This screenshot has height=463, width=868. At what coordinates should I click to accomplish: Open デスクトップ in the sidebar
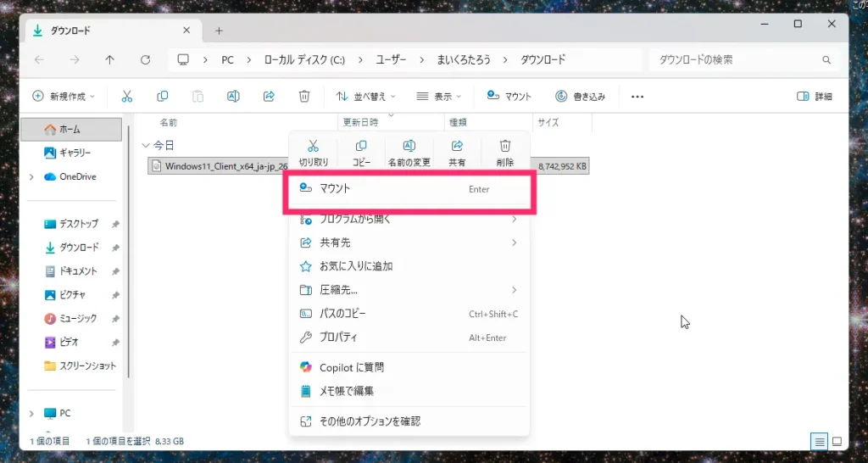click(71, 224)
